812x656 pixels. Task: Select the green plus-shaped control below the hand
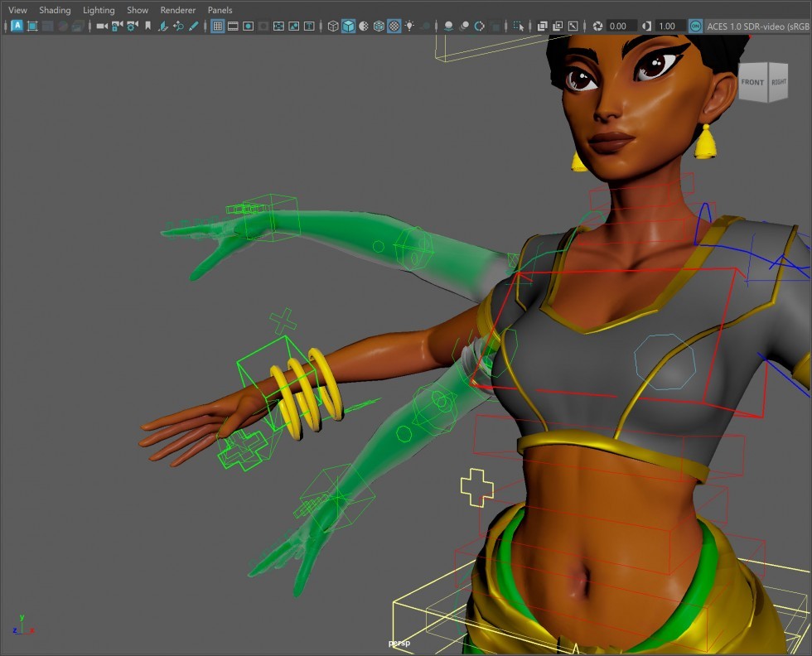pos(242,451)
